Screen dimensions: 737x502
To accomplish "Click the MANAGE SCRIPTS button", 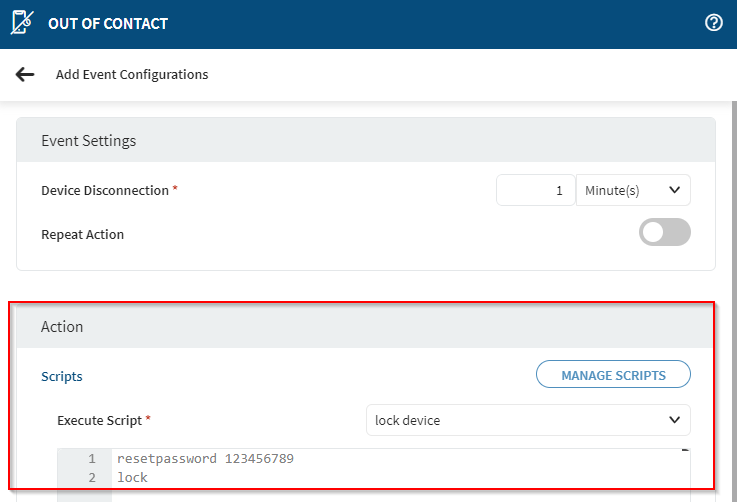I will 613,375.
